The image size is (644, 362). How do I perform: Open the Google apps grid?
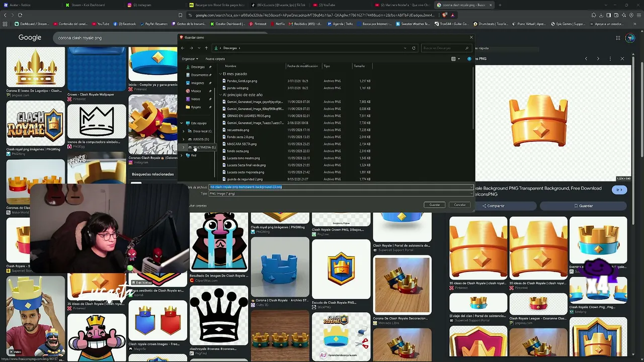tap(618, 38)
